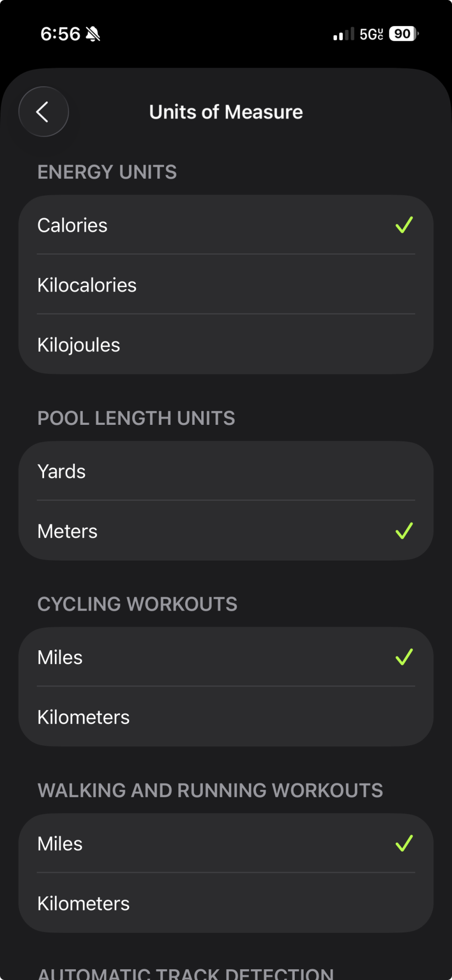Image resolution: width=452 pixels, height=980 pixels.
Task: Tap the green checkmark beside Meters
Action: 404,531
